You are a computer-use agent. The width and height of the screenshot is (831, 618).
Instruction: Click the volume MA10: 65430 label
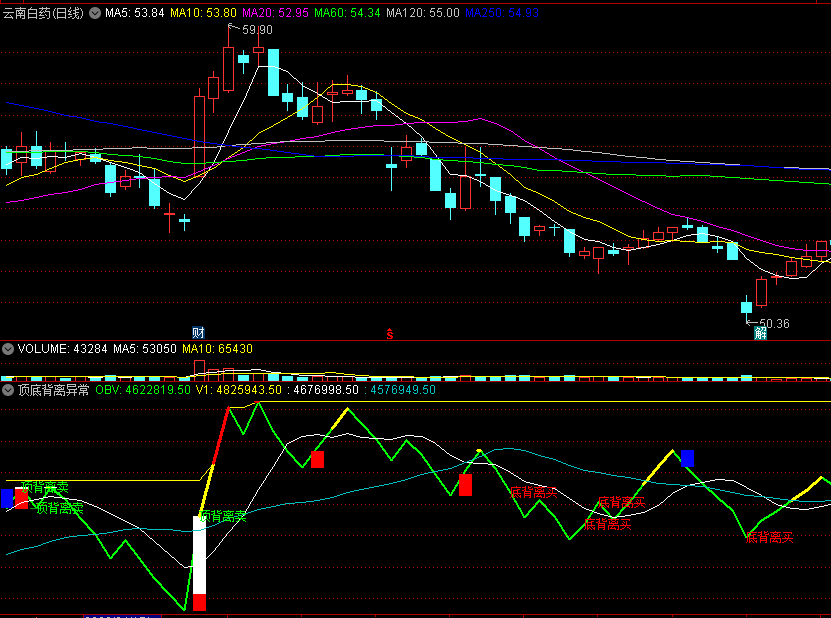[x=217, y=349]
